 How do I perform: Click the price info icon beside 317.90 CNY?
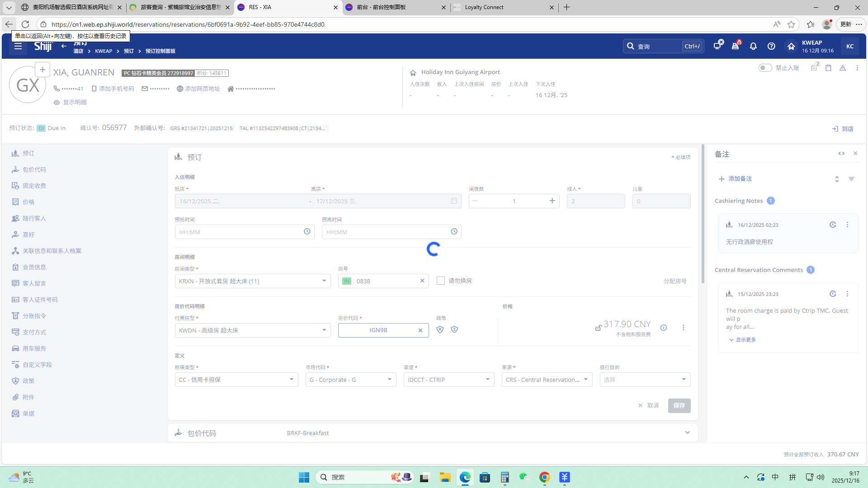[x=663, y=328]
